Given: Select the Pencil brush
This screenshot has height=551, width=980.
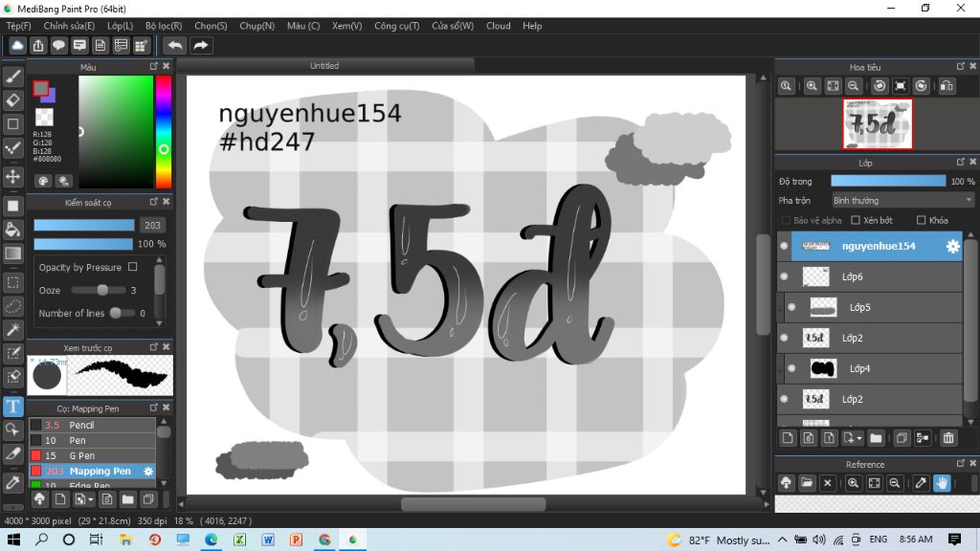Looking at the screenshot, I should (93, 425).
